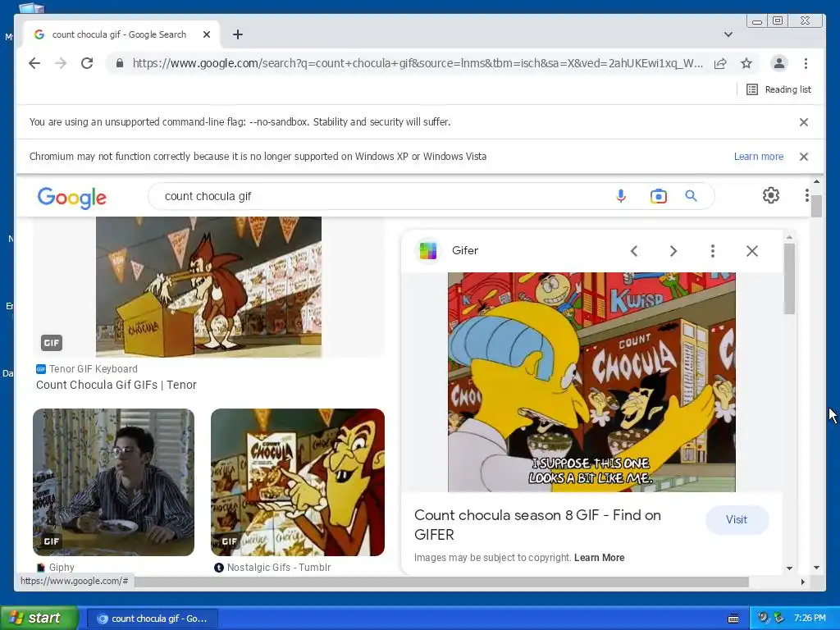Expand the tab search dropdown arrow

(x=728, y=34)
